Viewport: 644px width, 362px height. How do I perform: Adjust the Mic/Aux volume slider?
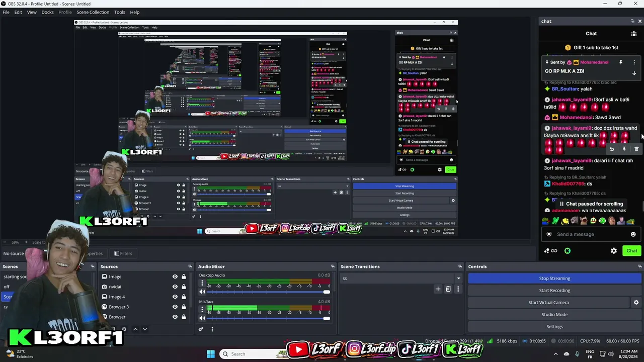click(x=269, y=318)
